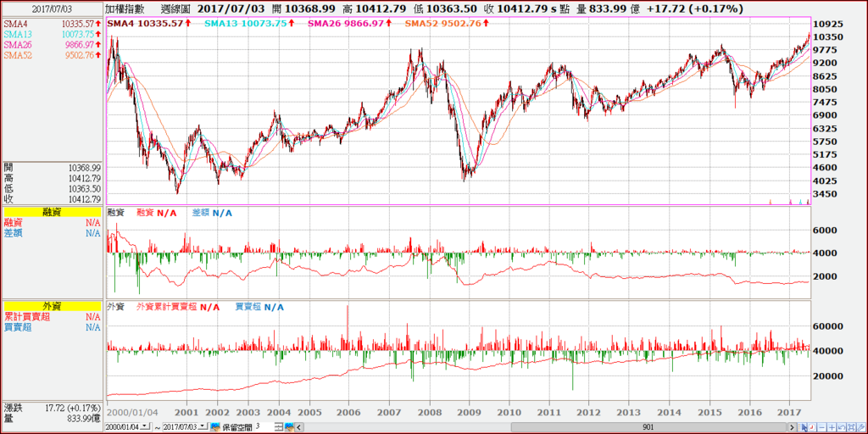
Task: Click the 2009 label on time axis
Action: (x=469, y=413)
